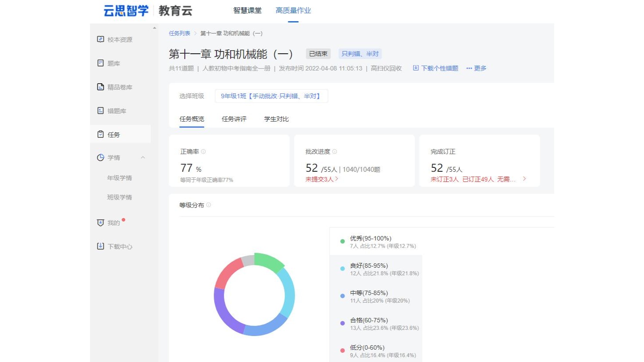Click the 精品卷库 sidebar icon
Screen dimensions: 644x362
click(x=101, y=87)
